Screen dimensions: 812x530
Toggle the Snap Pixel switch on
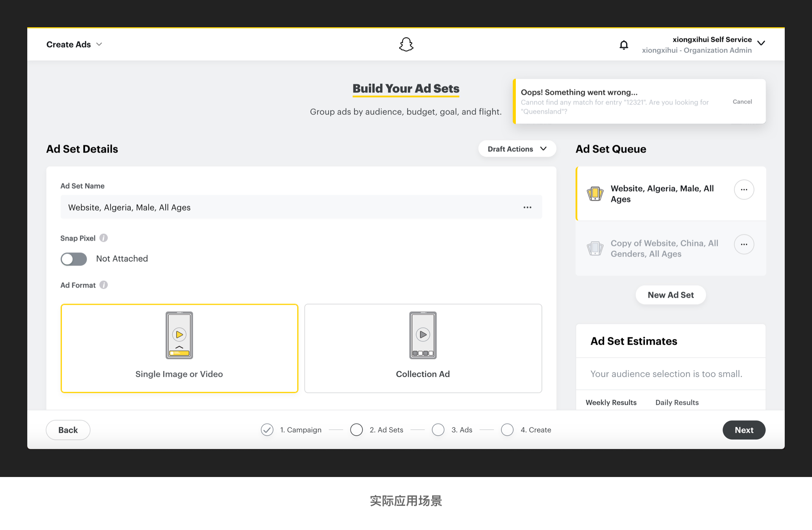point(74,259)
